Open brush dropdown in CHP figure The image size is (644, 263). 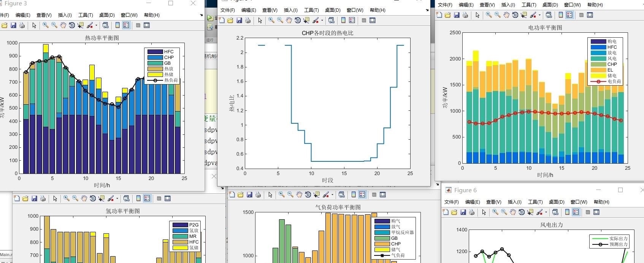pos(322,20)
